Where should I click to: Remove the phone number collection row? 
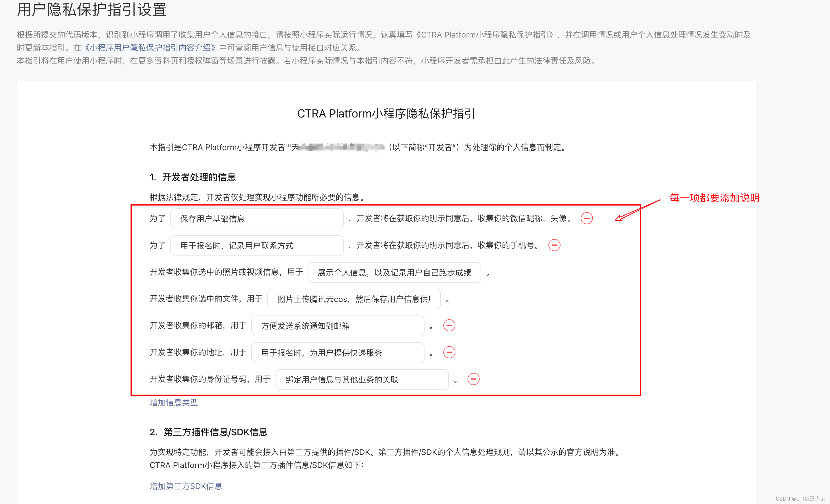pyautogui.click(x=554, y=245)
